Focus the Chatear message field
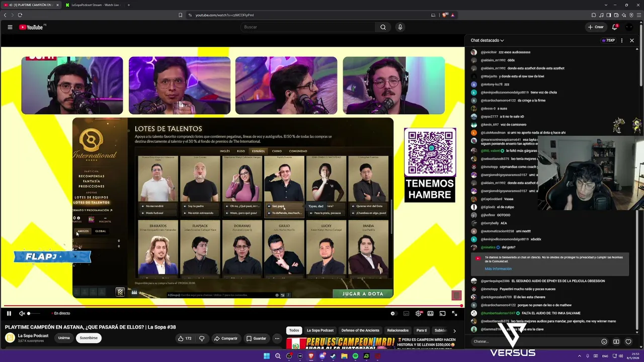The image size is (644, 362). tap(536, 341)
